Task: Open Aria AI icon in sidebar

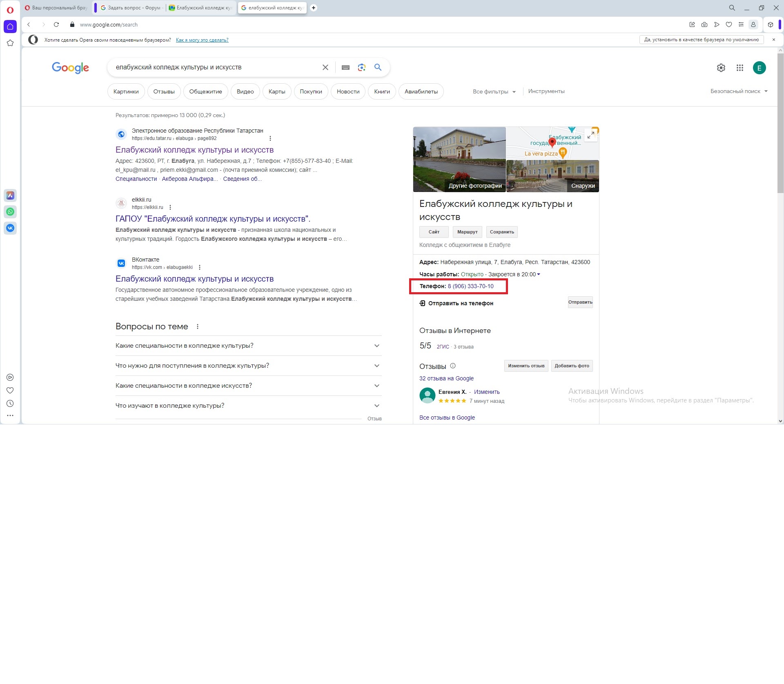Action: pos(10,195)
